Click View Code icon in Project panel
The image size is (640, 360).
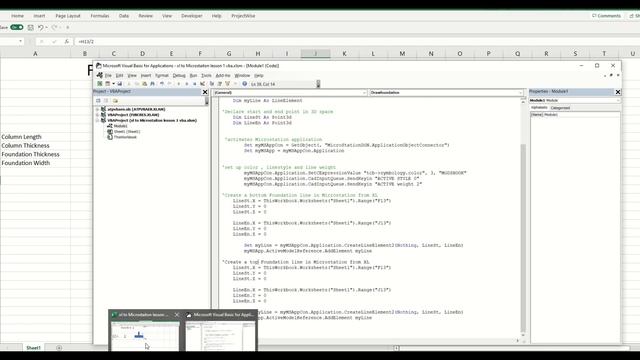tap(98, 101)
